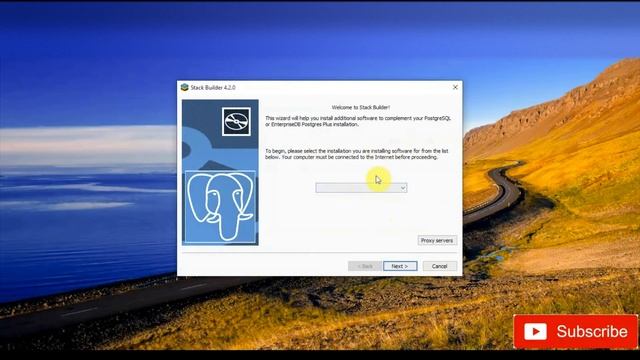The image size is (640, 360).
Task: Click the Stack Builder title bar icon
Action: (184, 87)
